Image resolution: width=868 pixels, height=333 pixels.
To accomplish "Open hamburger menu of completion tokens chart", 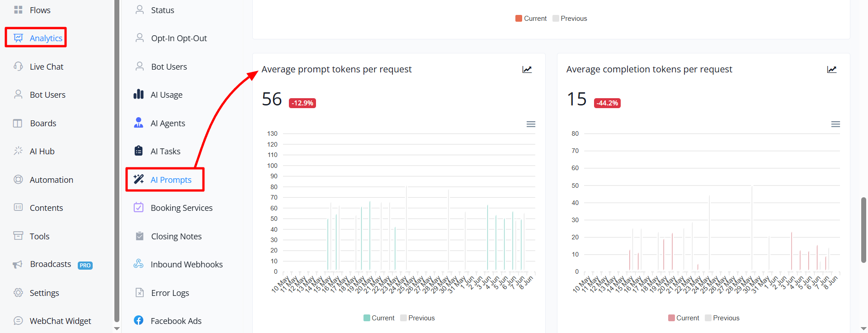I will 836,124.
